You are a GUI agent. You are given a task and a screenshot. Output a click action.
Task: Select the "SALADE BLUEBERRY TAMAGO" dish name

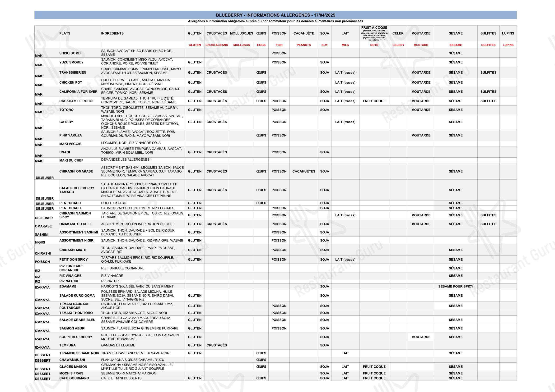tap(77, 190)
